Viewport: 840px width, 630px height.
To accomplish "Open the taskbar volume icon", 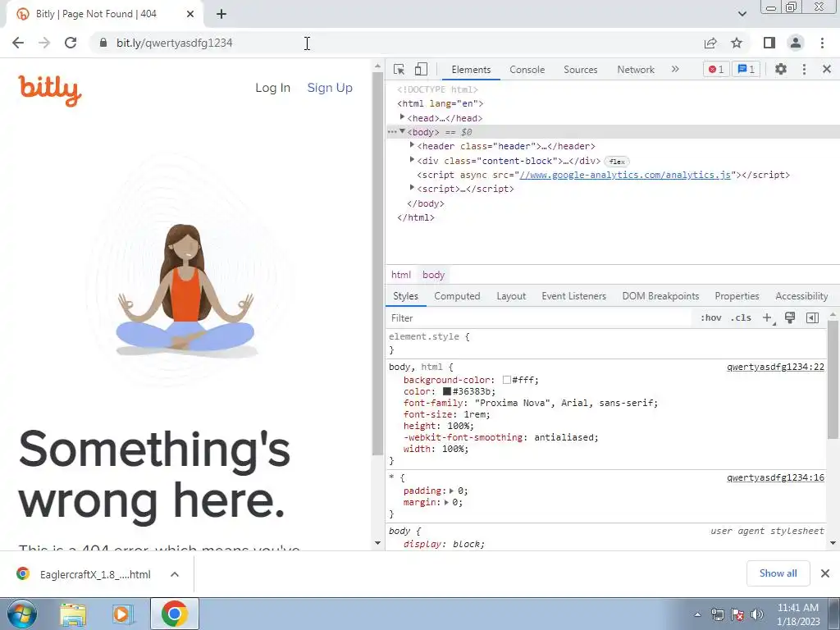I will [757, 615].
